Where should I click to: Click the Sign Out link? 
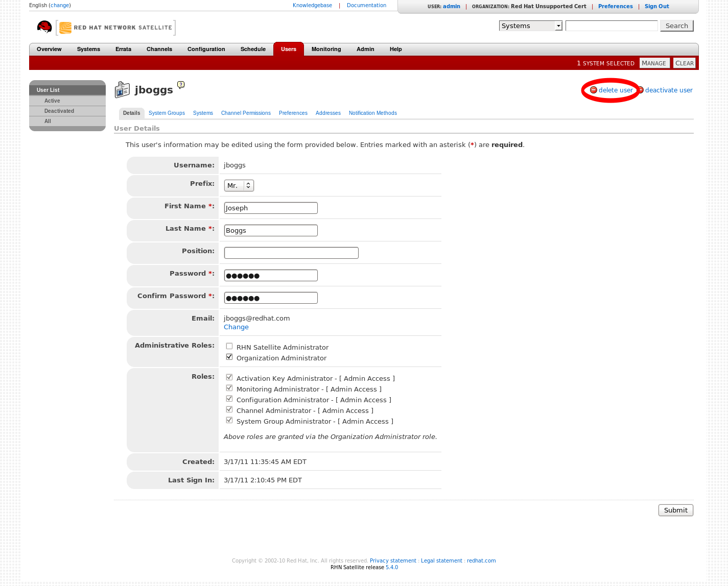pyautogui.click(x=656, y=6)
